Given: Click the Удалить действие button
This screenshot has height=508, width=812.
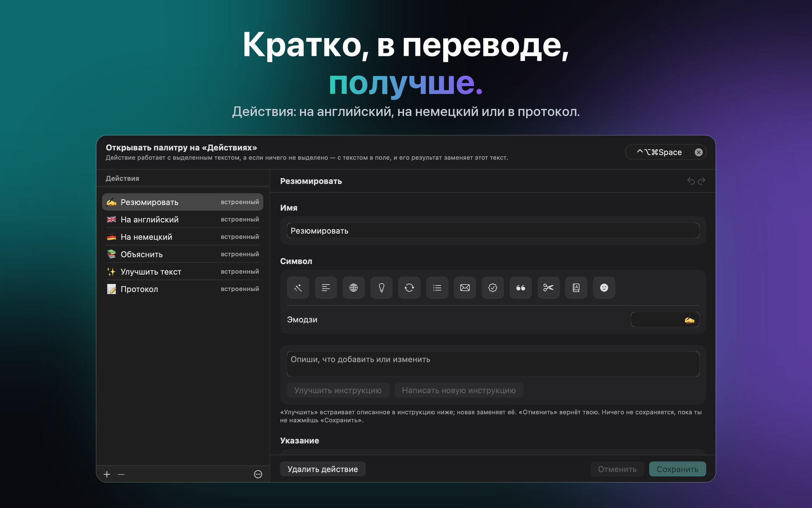Looking at the screenshot, I should point(323,469).
